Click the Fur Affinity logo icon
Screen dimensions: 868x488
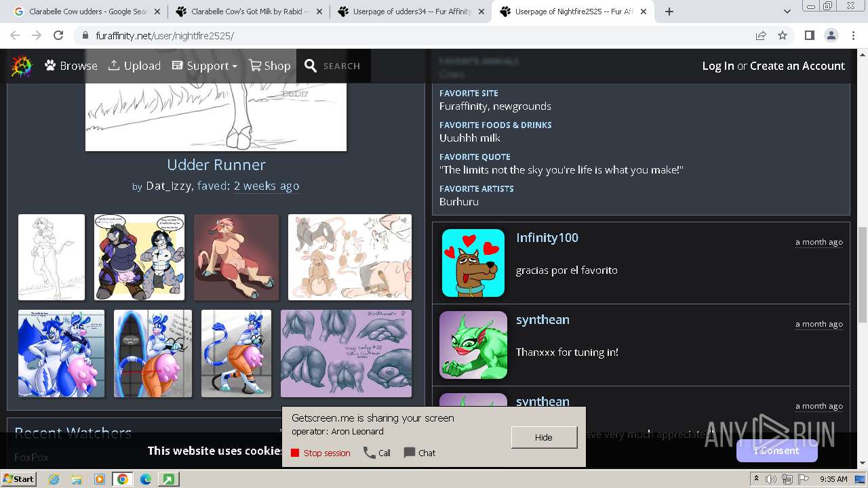[x=21, y=66]
